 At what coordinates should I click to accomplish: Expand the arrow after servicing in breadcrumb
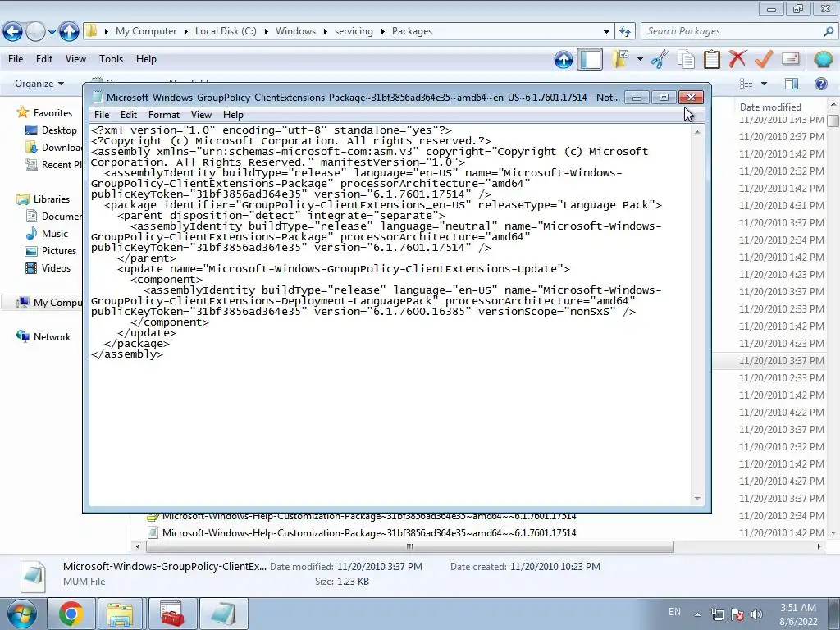pyautogui.click(x=382, y=32)
